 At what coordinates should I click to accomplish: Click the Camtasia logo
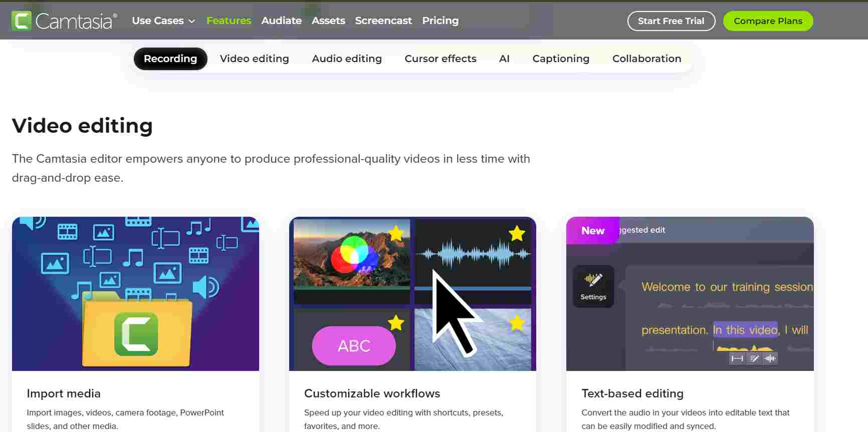click(65, 21)
